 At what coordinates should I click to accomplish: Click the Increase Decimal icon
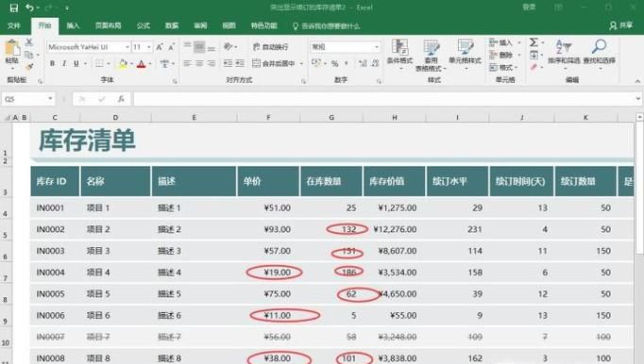tap(363, 63)
